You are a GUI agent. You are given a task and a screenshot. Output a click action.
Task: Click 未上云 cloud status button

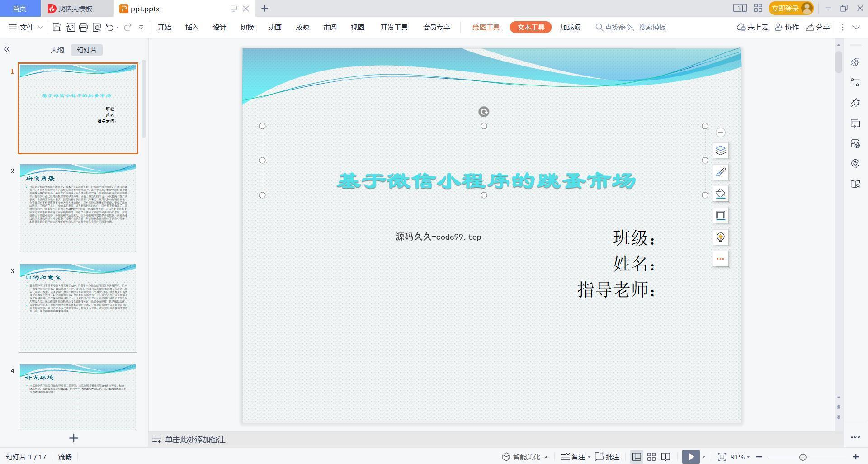[752, 27]
